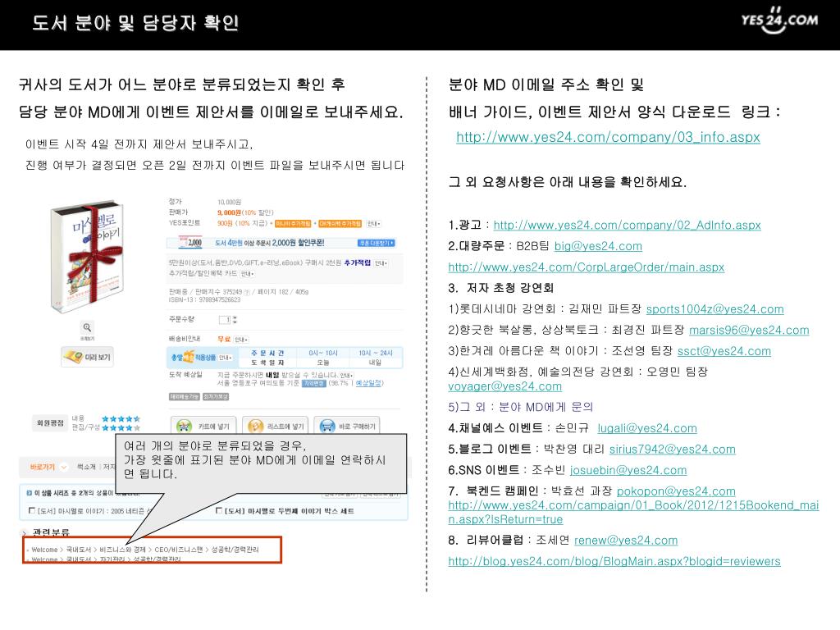The image size is (840, 630).
Task: Open the 02_AdInfo.aspx advertising link
Action: click(627, 225)
